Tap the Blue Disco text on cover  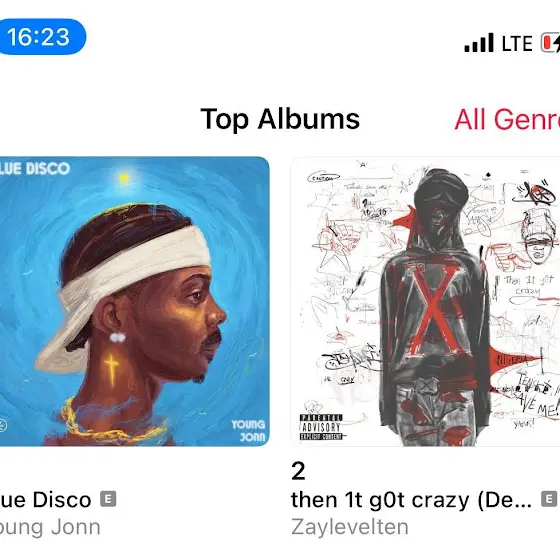pos(35,169)
